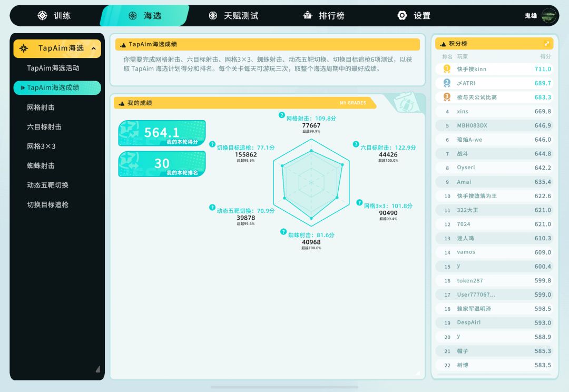
Task: Select TapAim海选成绩 in sidebar
Action: pos(57,87)
